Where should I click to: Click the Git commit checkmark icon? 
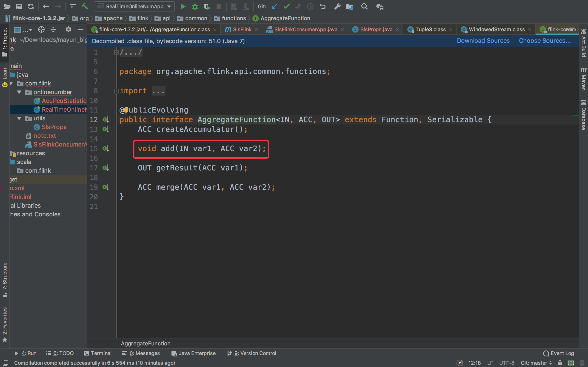(287, 7)
